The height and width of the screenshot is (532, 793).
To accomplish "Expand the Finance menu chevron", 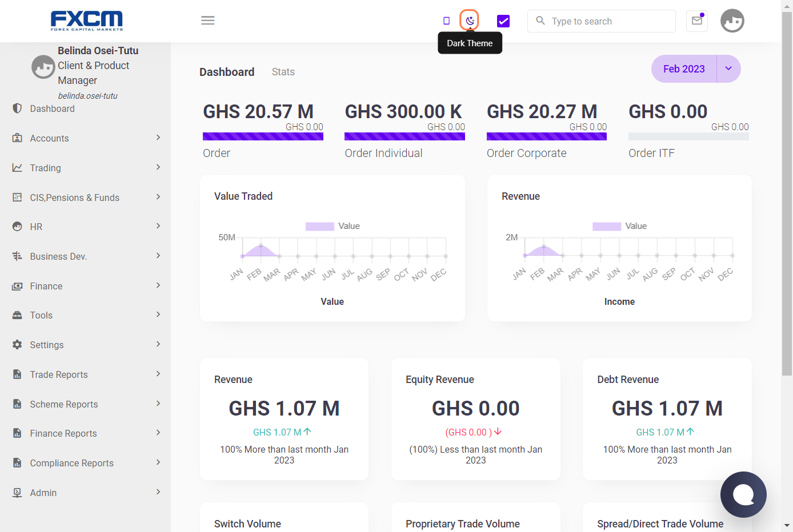I will pyautogui.click(x=158, y=285).
